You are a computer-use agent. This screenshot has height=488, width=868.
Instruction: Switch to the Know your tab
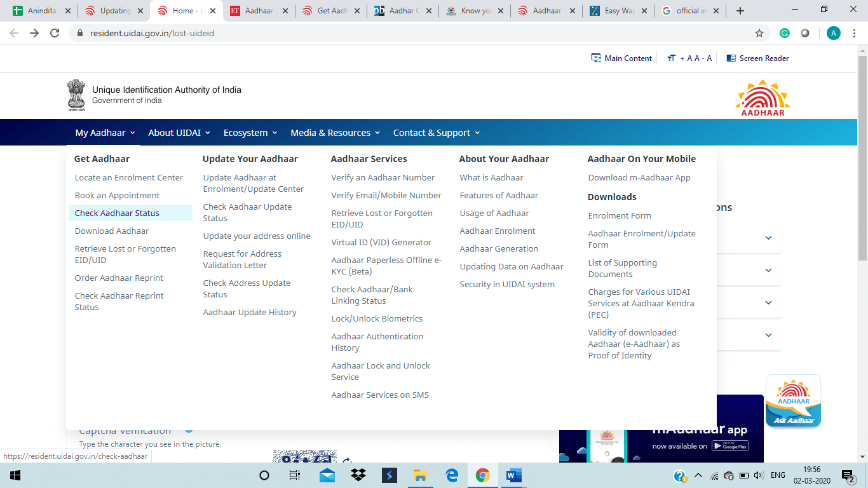pos(473,11)
